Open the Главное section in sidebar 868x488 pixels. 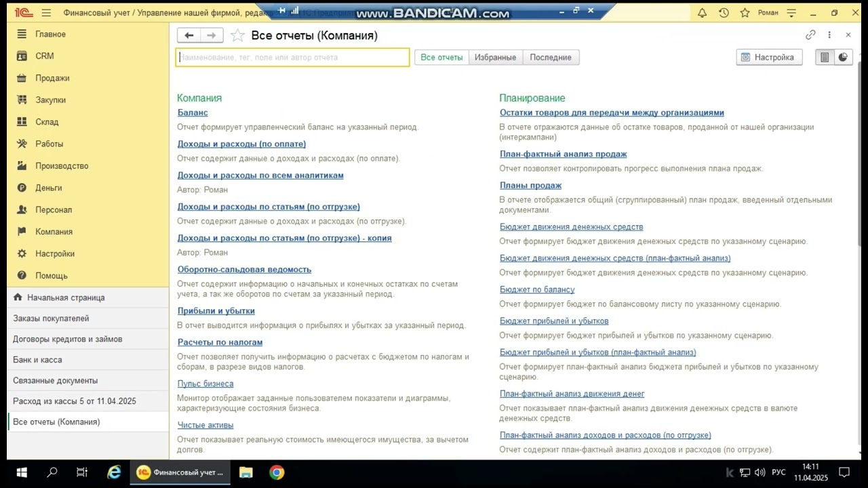coord(51,34)
